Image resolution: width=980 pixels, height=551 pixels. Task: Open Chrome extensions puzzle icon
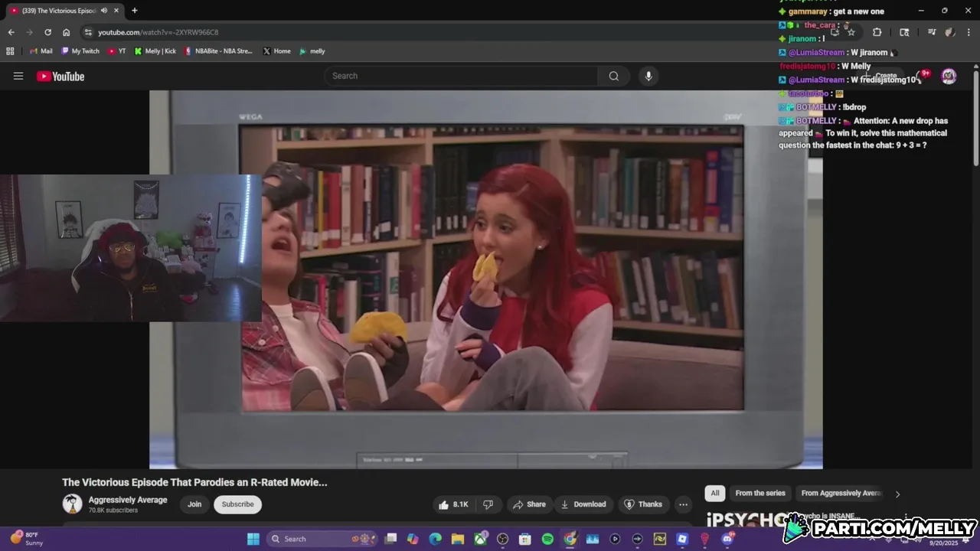(877, 32)
